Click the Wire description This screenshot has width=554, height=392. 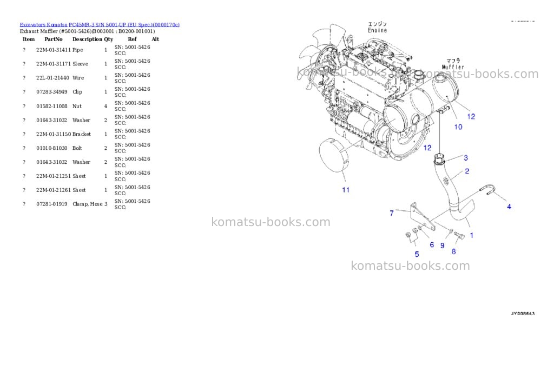78,78
